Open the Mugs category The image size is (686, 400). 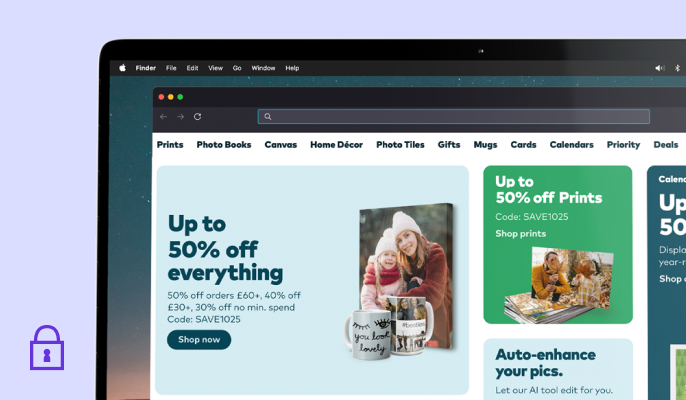pyautogui.click(x=485, y=145)
